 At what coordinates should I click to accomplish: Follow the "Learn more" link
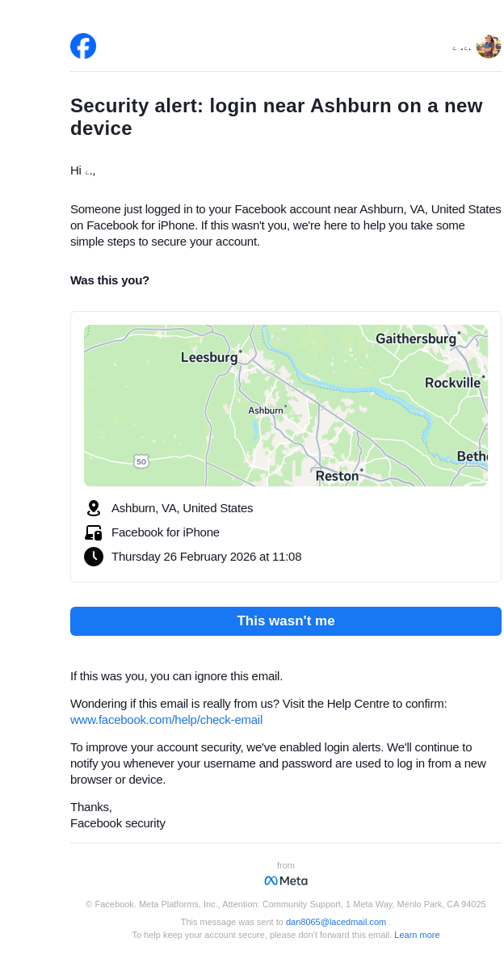click(x=417, y=935)
